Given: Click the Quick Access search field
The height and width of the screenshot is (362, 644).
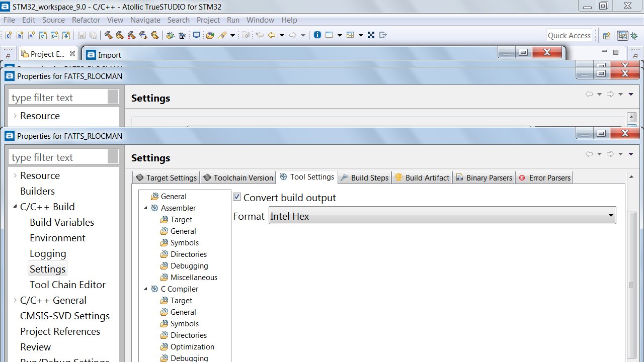Looking at the screenshot, I should [x=569, y=35].
